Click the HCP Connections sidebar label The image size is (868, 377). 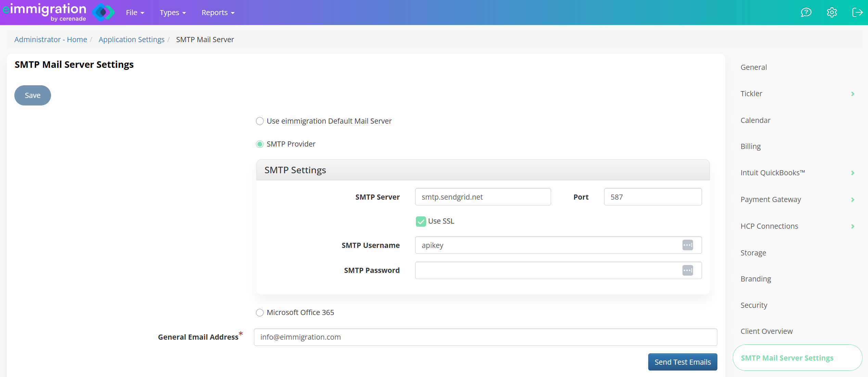pos(769,226)
